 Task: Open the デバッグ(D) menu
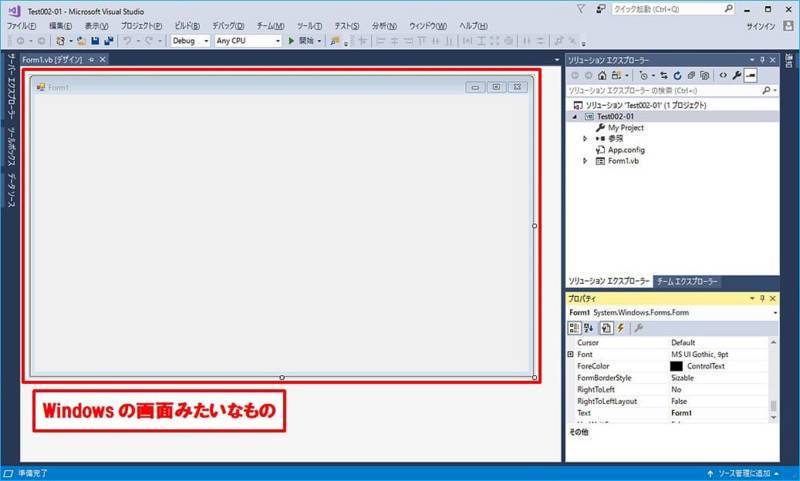pos(228,26)
